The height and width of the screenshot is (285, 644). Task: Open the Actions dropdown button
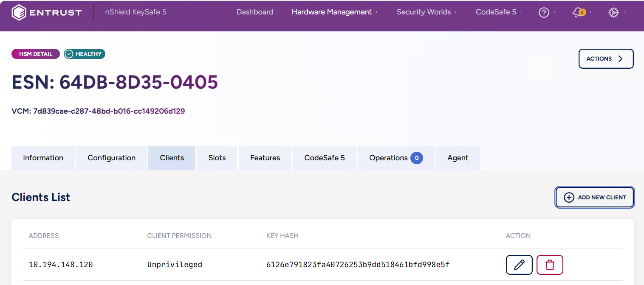[606, 59]
